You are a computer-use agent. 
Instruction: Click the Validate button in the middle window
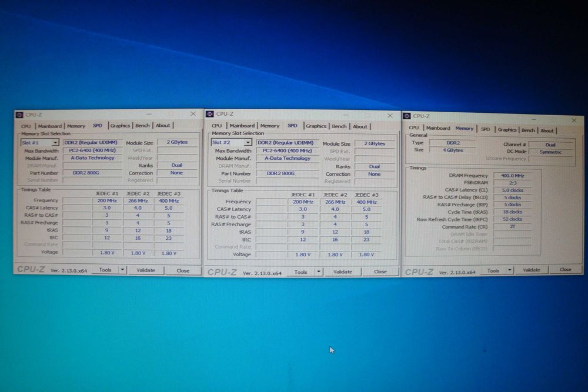click(x=343, y=272)
